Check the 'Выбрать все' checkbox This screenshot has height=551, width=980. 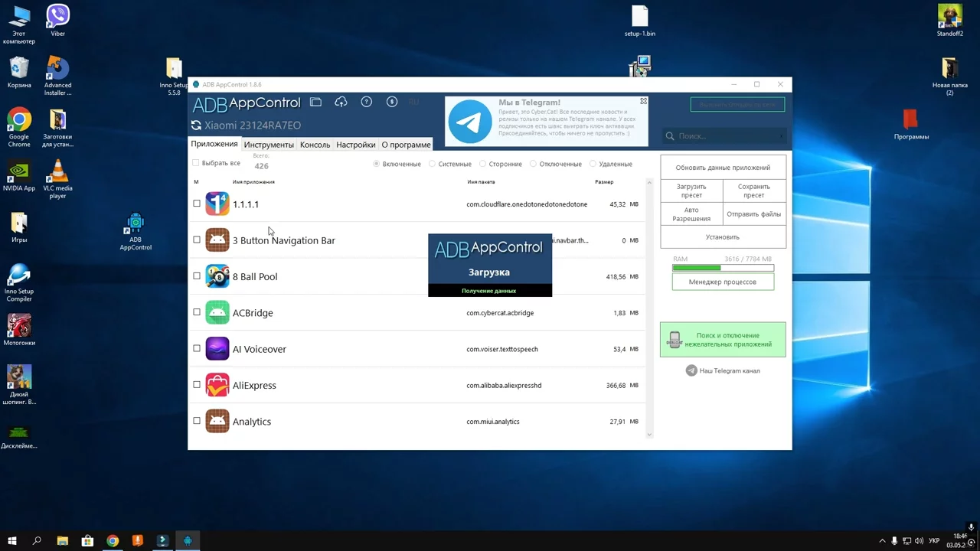click(x=196, y=163)
